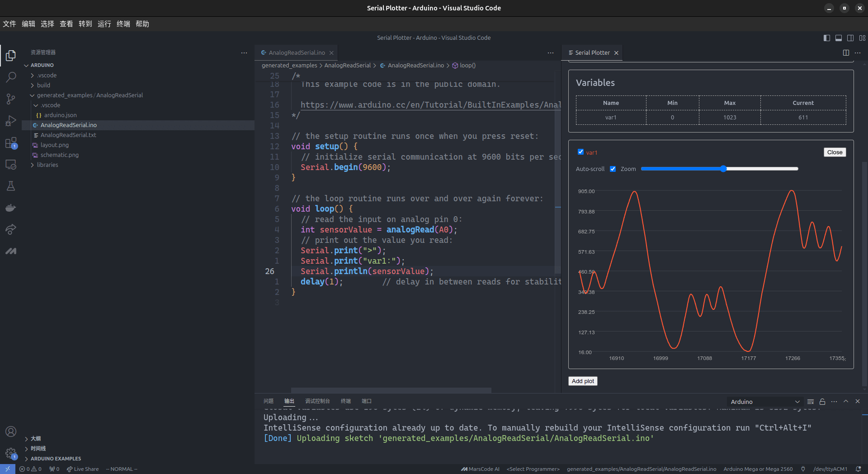Viewport: 868px width, 474px height.
Task: Toggle primary side bar layout icon
Action: [x=827, y=38]
